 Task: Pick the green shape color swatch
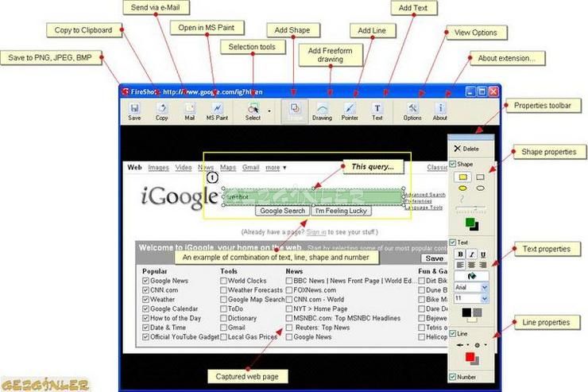470,223
